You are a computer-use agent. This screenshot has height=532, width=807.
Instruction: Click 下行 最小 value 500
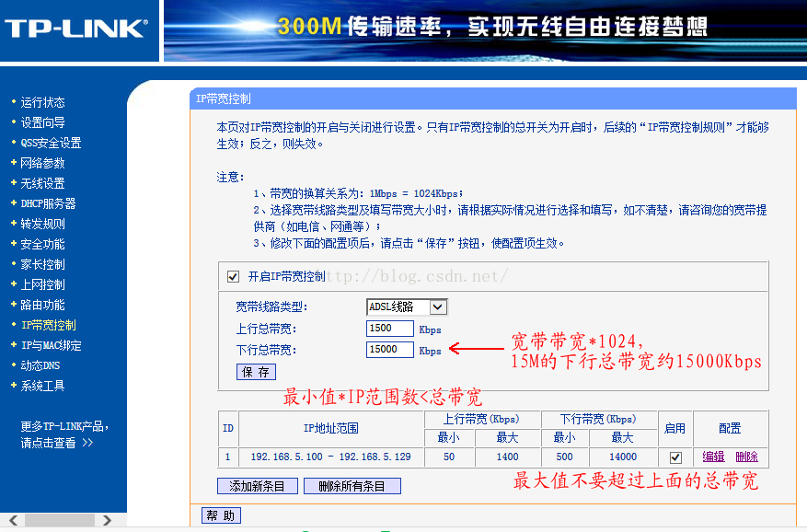pos(564,457)
